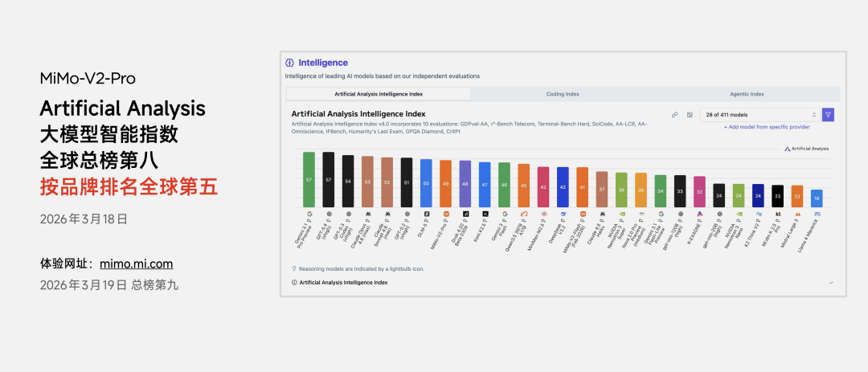Click the Google logo under Gemini 3.1 Pro Preview
The width and height of the screenshot is (868, 372).
(x=309, y=215)
